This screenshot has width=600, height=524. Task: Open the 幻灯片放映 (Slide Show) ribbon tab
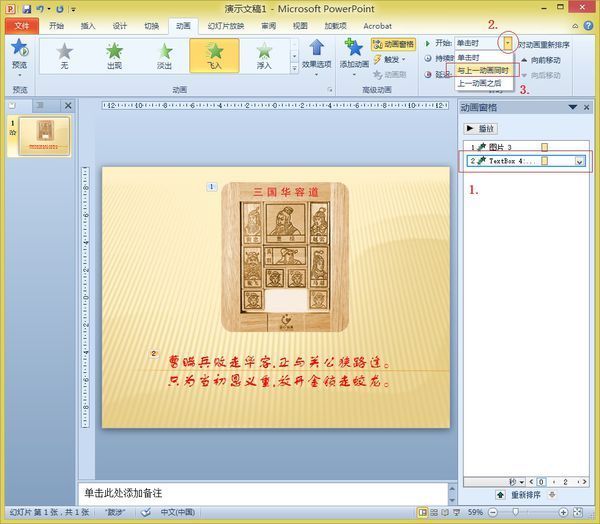[226, 26]
